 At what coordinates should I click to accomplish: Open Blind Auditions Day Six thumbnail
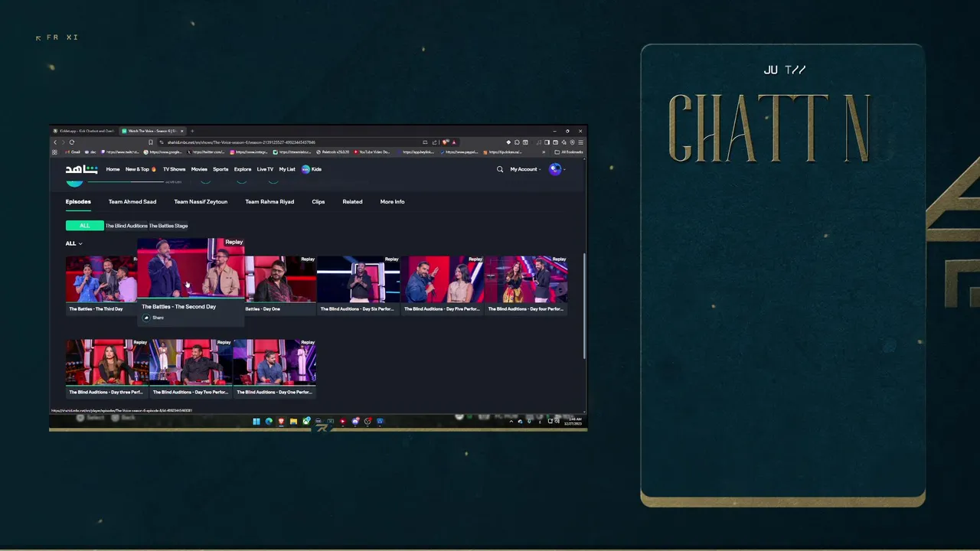point(358,279)
